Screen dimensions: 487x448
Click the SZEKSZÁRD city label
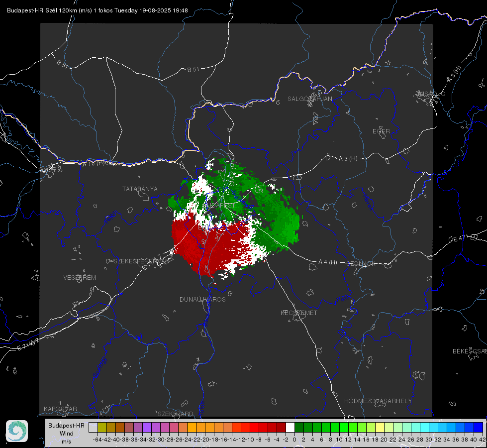coord(176,414)
